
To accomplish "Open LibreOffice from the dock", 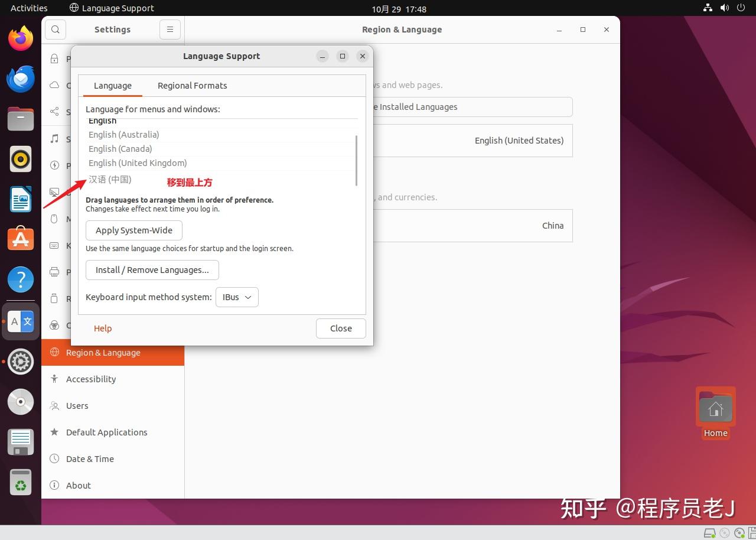I will (20, 200).
